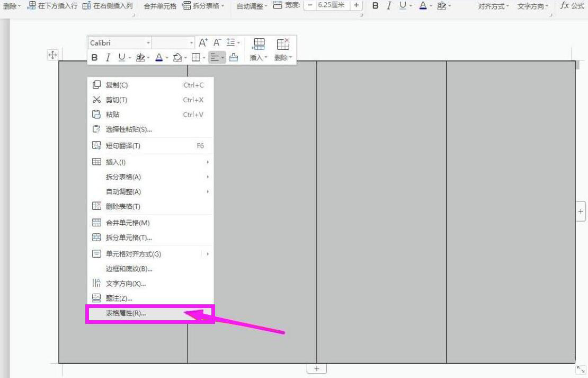Choose 粘贴 from the context menu
The height and width of the screenshot is (378, 588).
150,115
